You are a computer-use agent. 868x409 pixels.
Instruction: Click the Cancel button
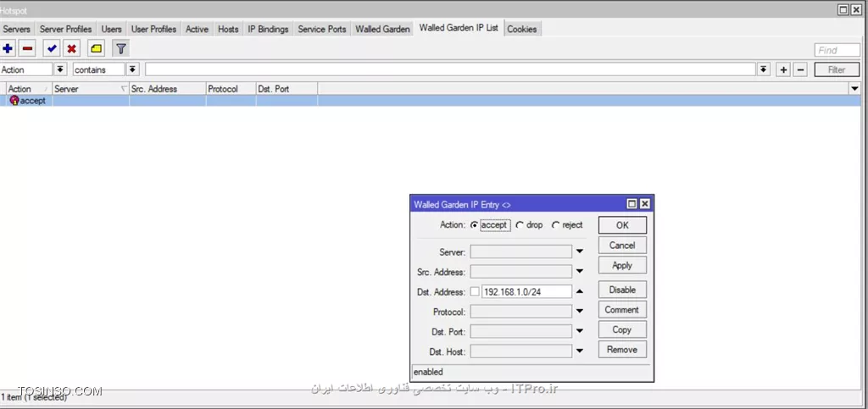[x=622, y=246]
